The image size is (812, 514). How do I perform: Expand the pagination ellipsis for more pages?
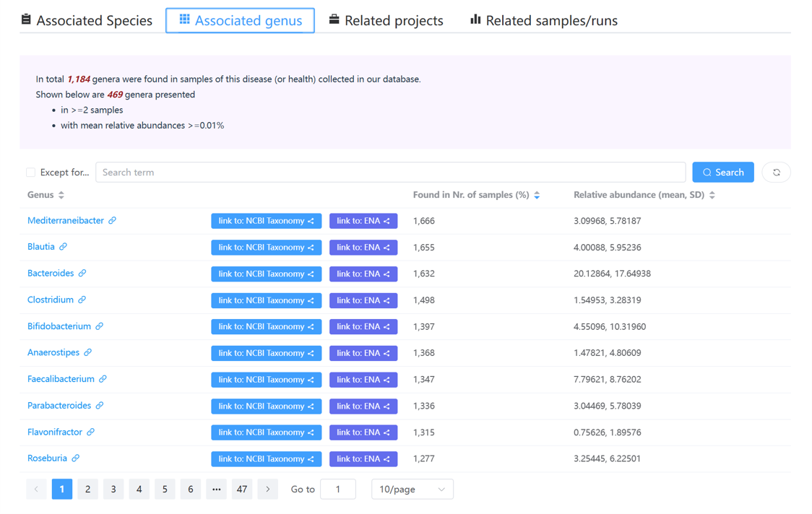pyautogui.click(x=216, y=489)
